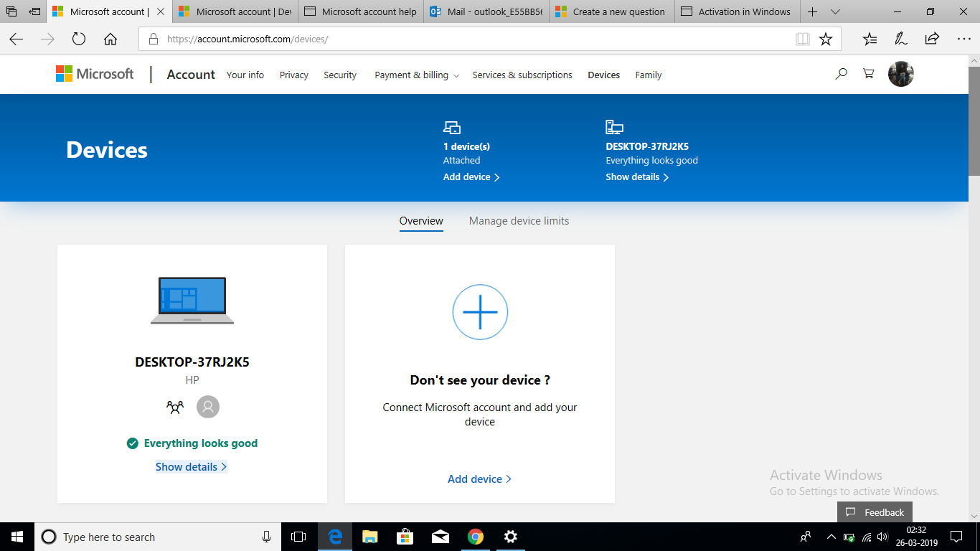The height and width of the screenshot is (551, 980).
Task: Click the large plus add-device circle
Action: coord(480,312)
